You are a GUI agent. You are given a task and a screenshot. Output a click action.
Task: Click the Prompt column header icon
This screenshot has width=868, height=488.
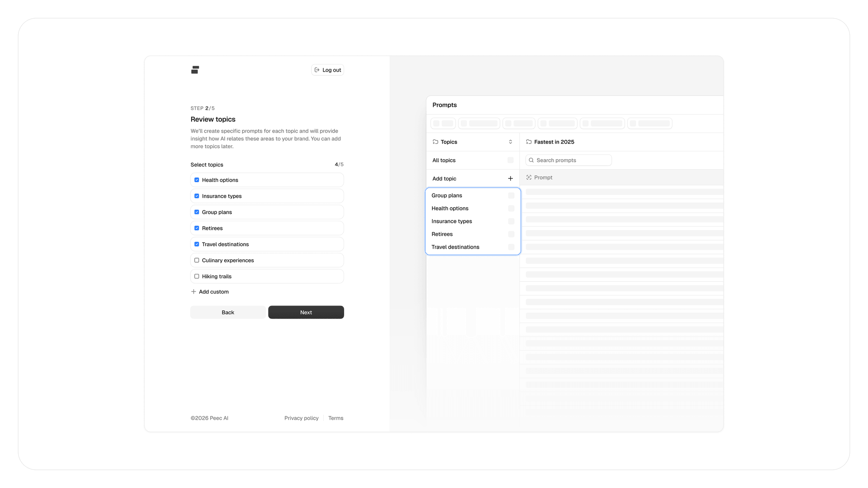click(529, 177)
